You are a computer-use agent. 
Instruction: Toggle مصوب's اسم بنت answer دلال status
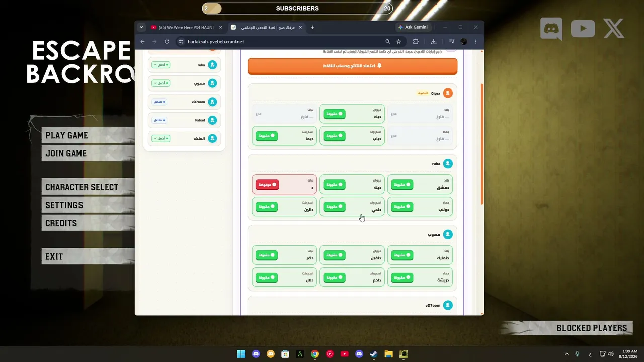click(x=267, y=278)
